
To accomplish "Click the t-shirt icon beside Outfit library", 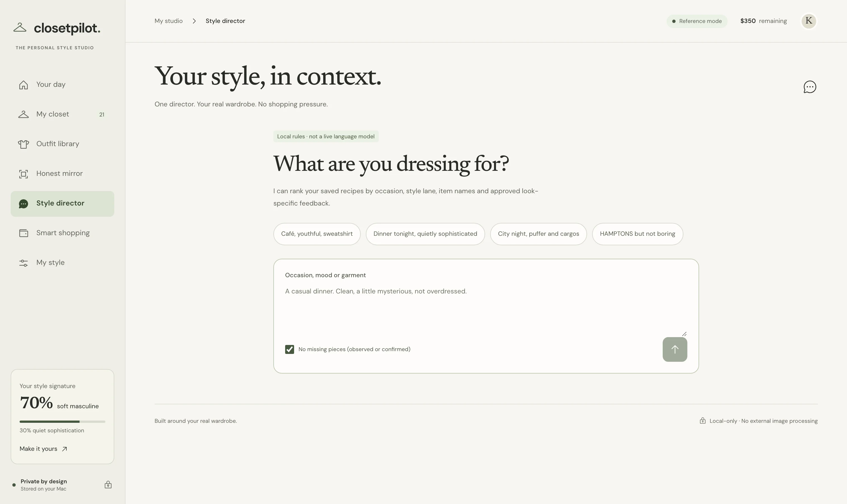I will click(24, 144).
